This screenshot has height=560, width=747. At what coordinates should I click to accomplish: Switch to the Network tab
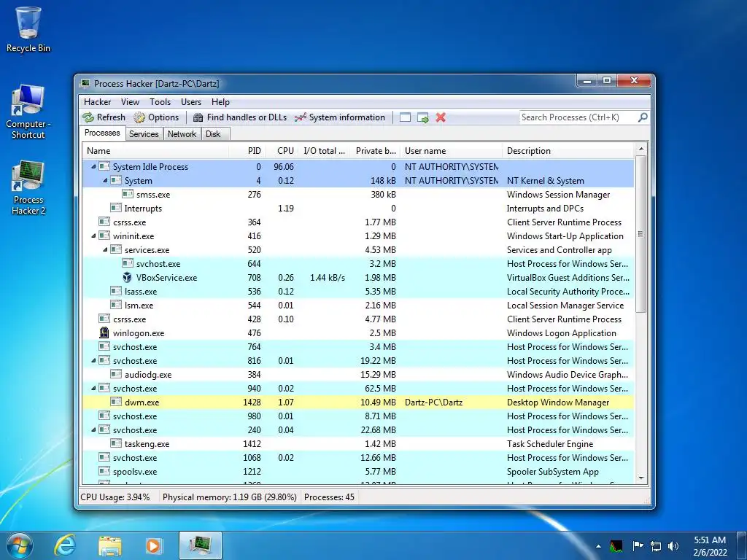pyautogui.click(x=182, y=134)
